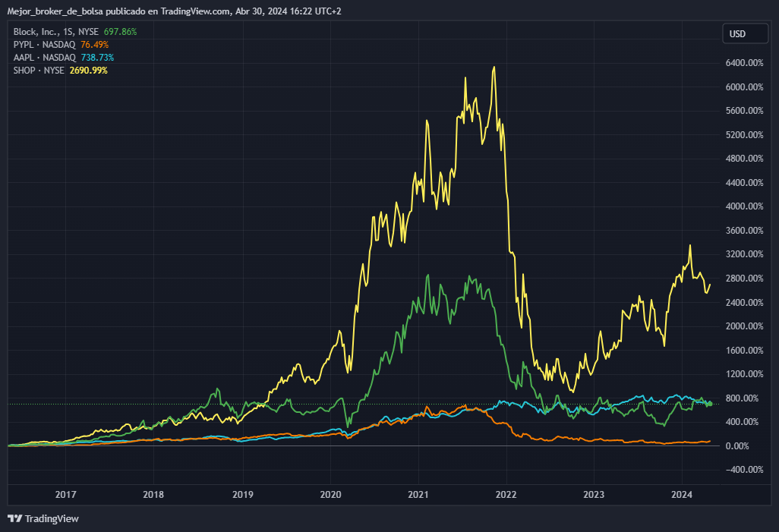Click the 3600.00% price scale label
This screenshot has width=779, height=532.
pos(744,231)
